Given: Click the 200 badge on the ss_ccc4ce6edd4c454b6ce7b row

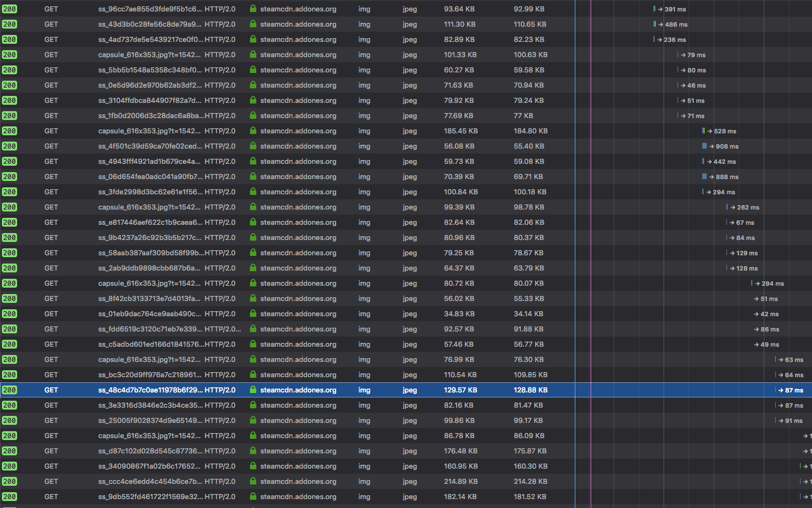Looking at the screenshot, I should tap(9, 481).
